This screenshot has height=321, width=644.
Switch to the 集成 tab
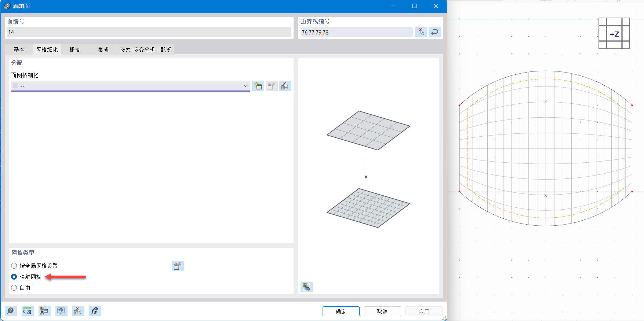point(103,49)
